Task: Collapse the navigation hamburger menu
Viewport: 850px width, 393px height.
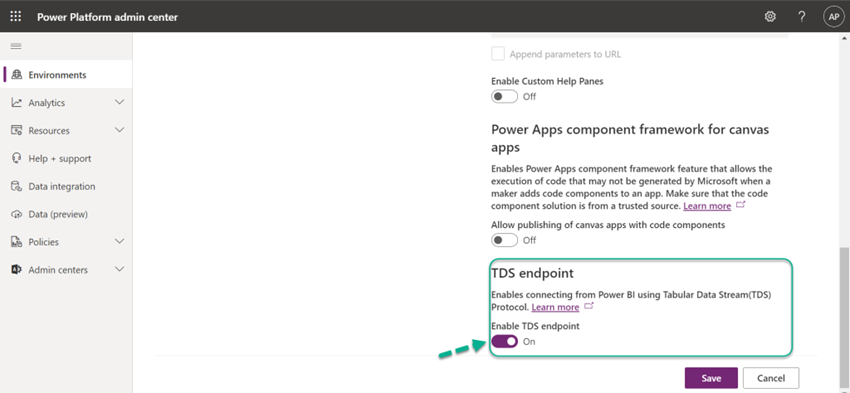Action: (x=16, y=47)
